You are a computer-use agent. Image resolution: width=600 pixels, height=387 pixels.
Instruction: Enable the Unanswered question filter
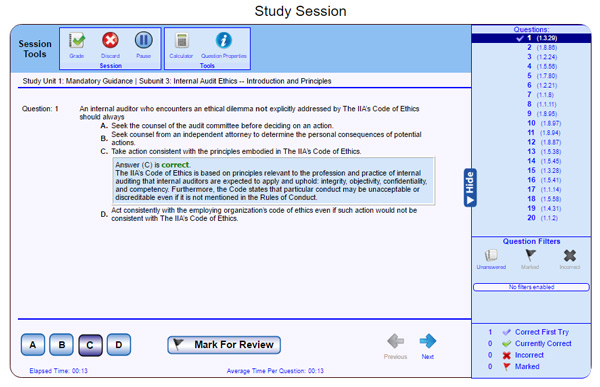click(491, 256)
